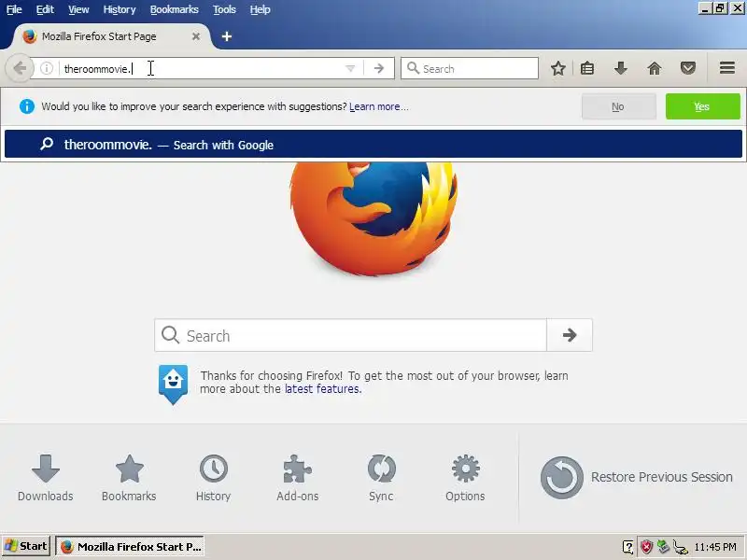Open the Help menu
747x560 pixels.
tap(260, 9)
